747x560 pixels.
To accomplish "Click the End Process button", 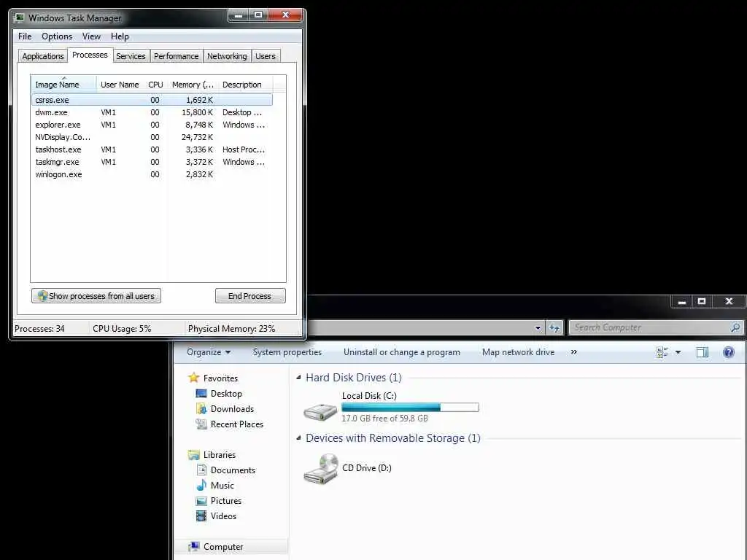I will (250, 296).
